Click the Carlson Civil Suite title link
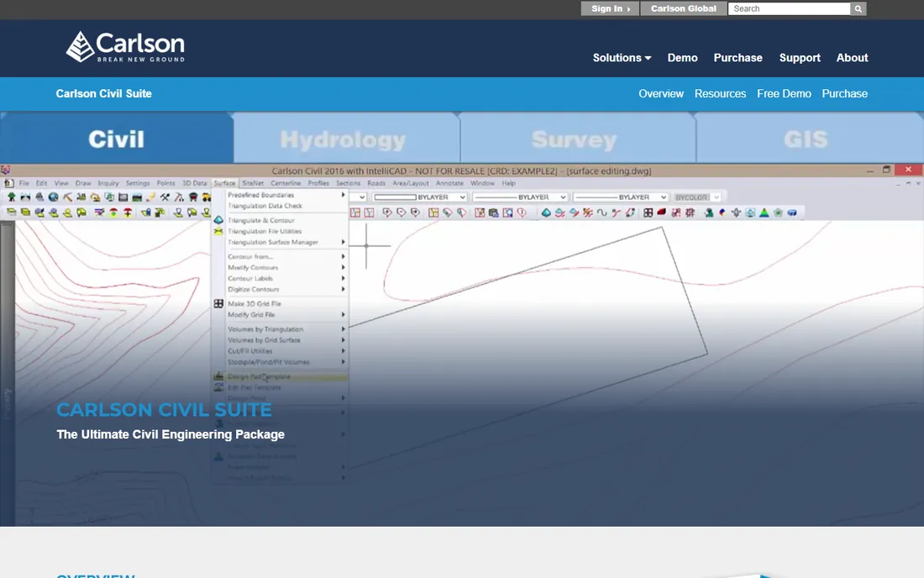 coord(103,94)
